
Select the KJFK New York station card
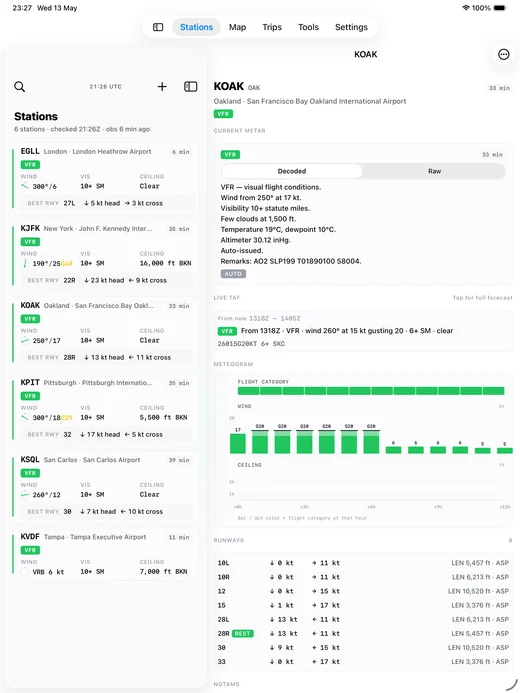pyautogui.click(x=105, y=256)
